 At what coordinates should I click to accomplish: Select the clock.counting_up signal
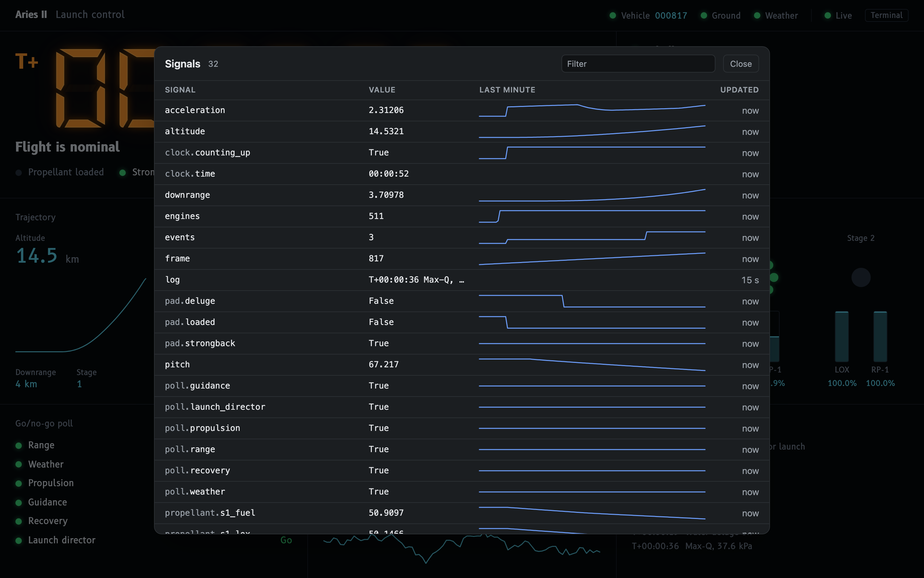coord(462,153)
